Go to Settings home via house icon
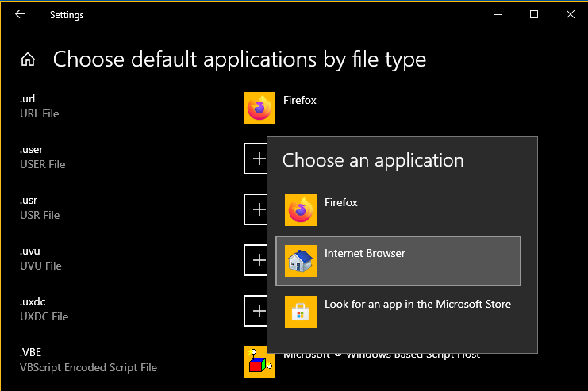The image size is (588, 391). [x=28, y=59]
